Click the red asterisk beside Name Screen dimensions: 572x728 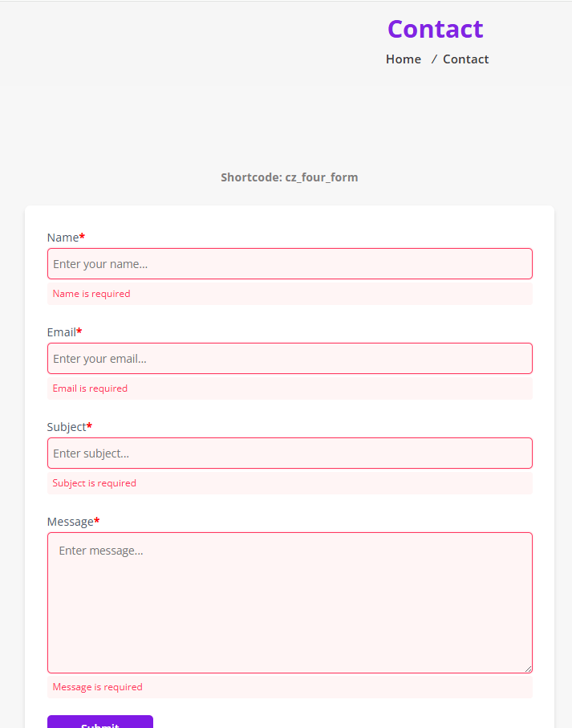click(82, 237)
